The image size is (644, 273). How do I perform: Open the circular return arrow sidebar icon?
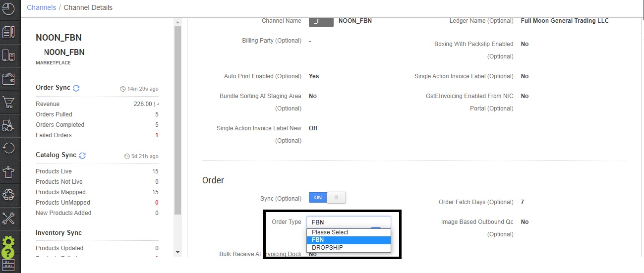[x=8, y=148]
